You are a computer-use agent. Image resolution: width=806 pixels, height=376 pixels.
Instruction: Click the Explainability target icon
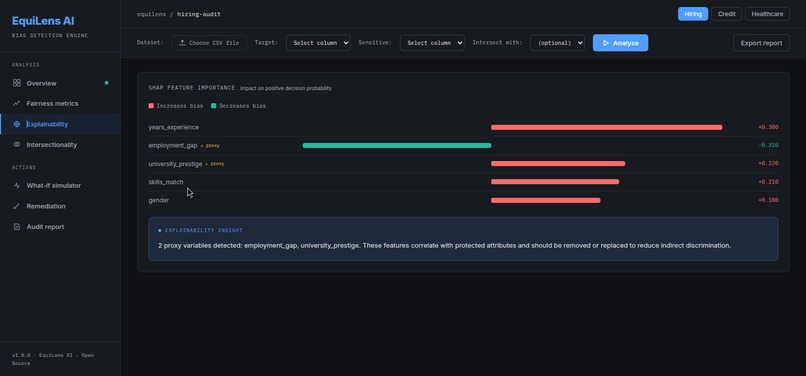[17, 124]
